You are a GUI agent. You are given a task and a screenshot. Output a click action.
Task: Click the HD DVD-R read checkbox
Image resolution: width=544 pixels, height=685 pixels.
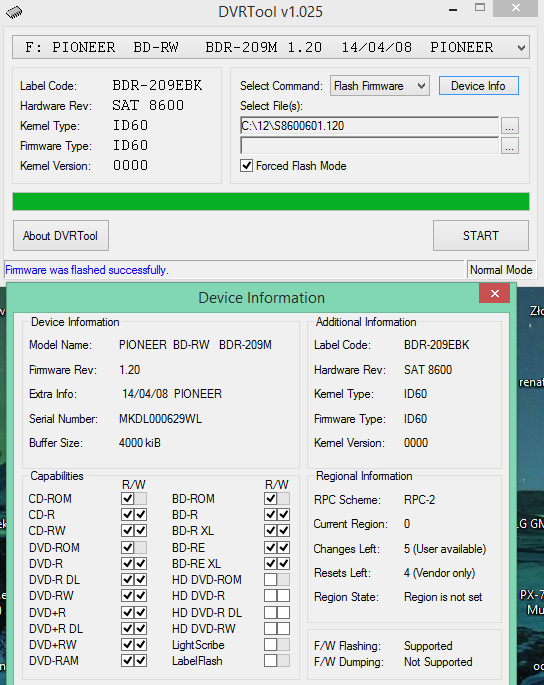click(x=270, y=595)
